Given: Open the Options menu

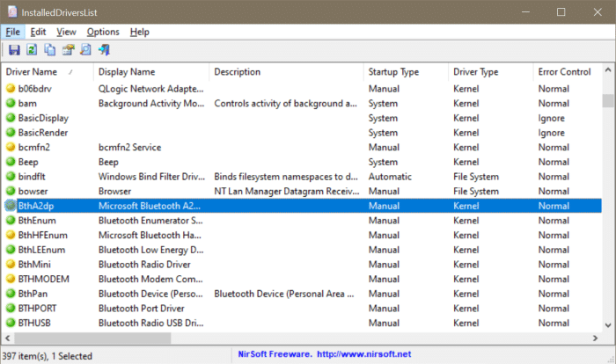Looking at the screenshot, I should [103, 32].
